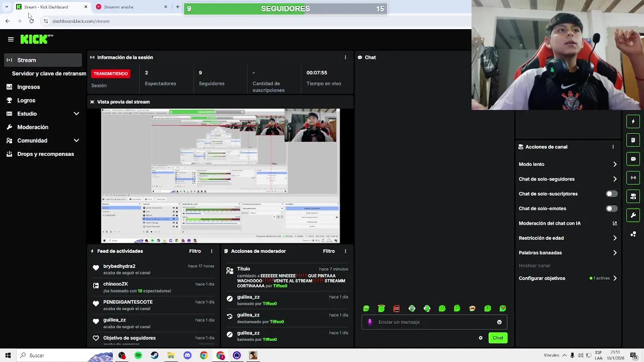The width and height of the screenshot is (644, 362).
Task: Open Modo lento options chevron
Action: 615,164
